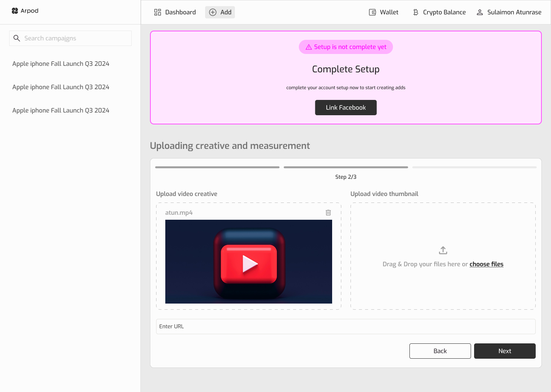
Task: Click the Next button
Action: pyautogui.click(x=505, y=351)
